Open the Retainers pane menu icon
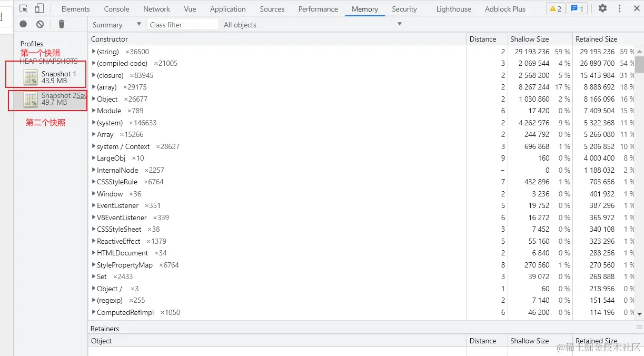 pos(639,328)
